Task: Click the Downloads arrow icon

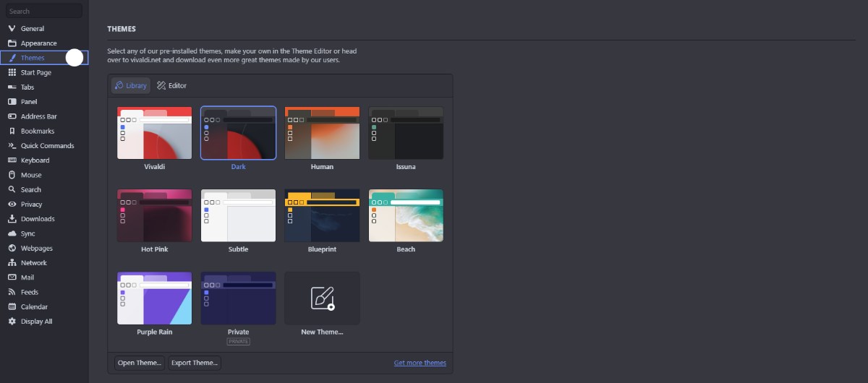Action: 12,219
